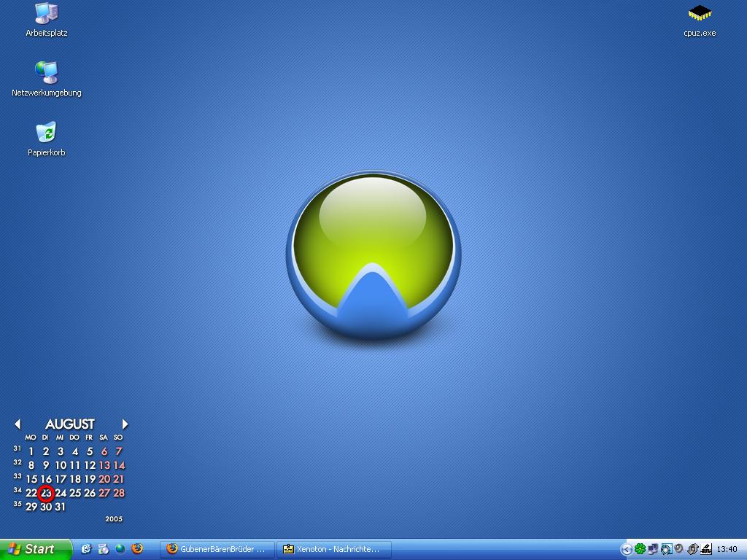747x560 pixels.
Task: Show hidden tray icons with the chevron
Action: 626,549
